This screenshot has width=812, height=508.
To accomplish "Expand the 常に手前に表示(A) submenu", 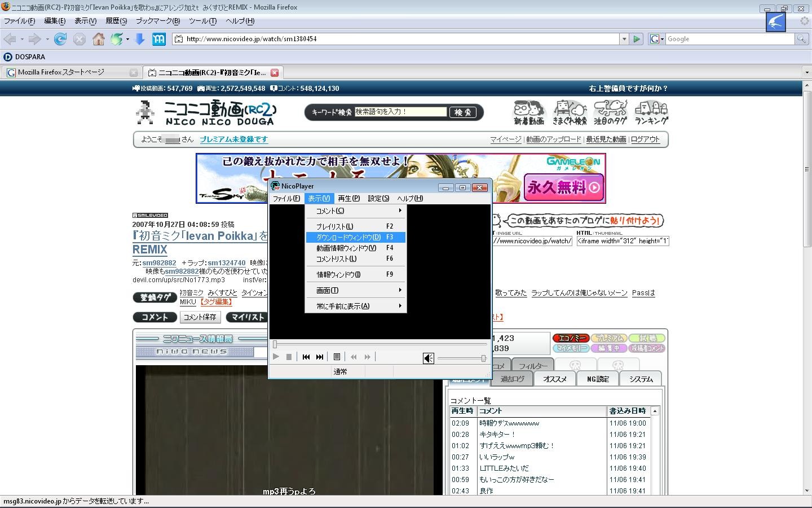I will click(355, 306).
